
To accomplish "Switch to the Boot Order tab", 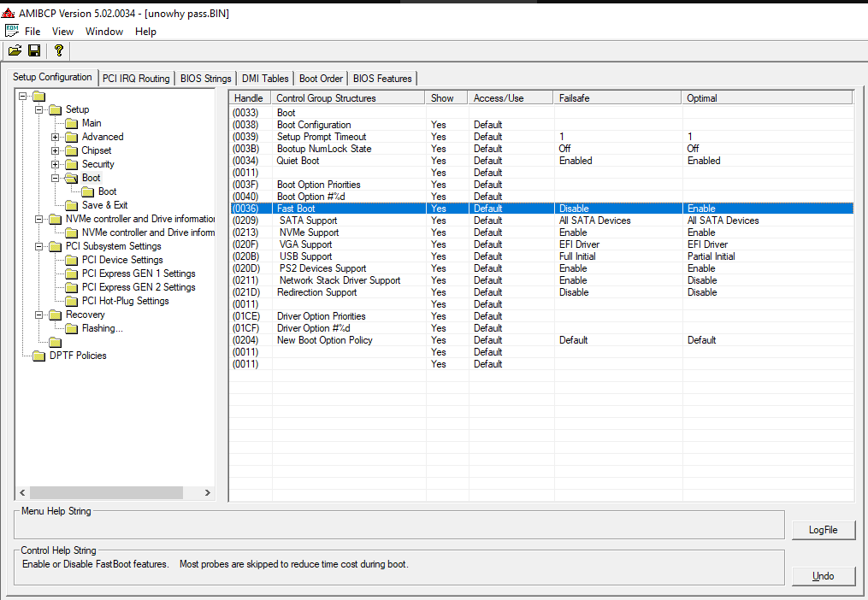I will pos(321,79).
